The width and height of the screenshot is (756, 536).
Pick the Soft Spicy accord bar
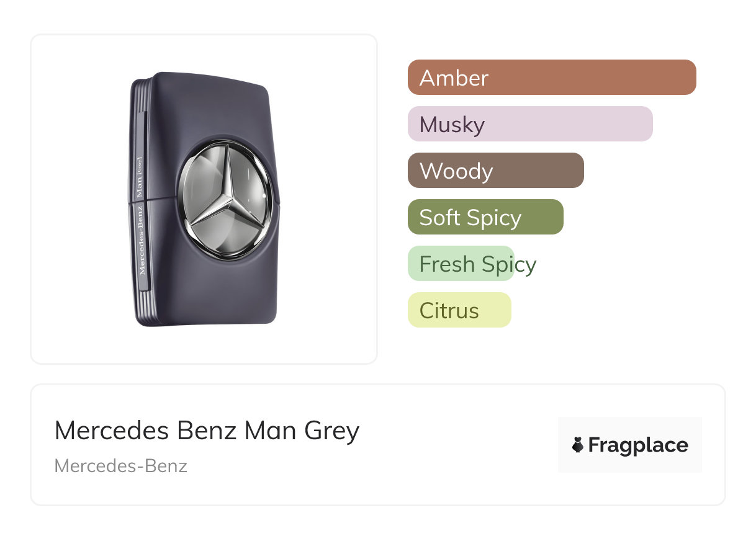tap(485, 217)
